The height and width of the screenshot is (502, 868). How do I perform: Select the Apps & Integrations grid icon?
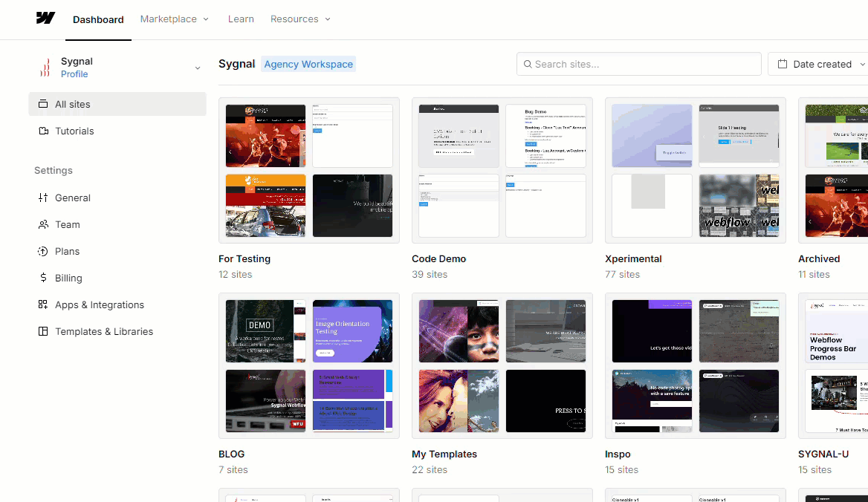tap(43, 304)
